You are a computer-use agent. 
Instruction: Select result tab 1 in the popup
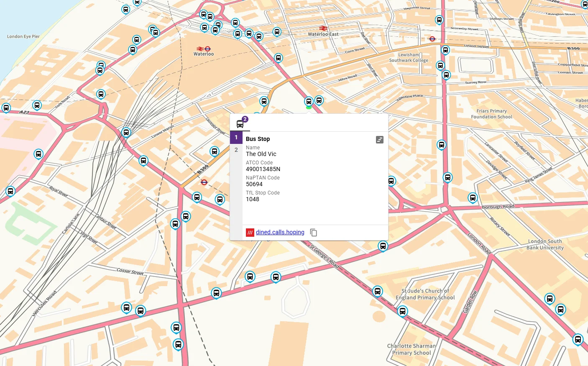pyautogui.click(x=236, y=137)
